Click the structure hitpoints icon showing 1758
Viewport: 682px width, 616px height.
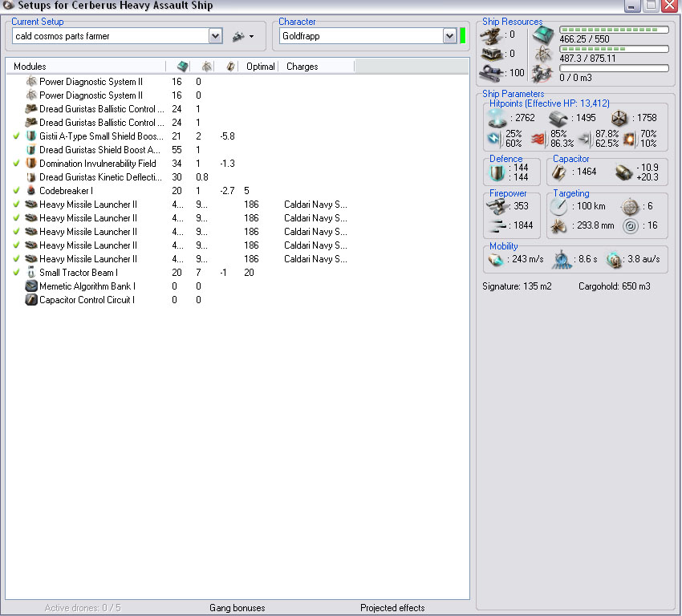[619, 118]
